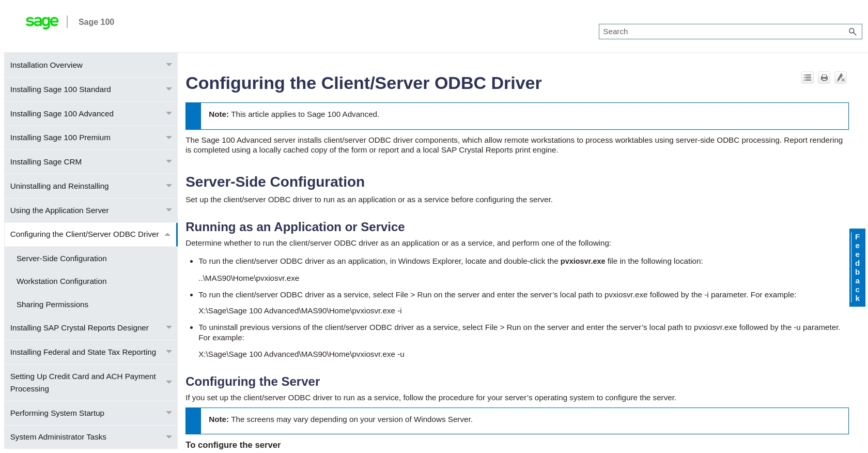Click the path ending with -i parameter
The width and height of the screenshot is (868, 453).
point(300,311)
